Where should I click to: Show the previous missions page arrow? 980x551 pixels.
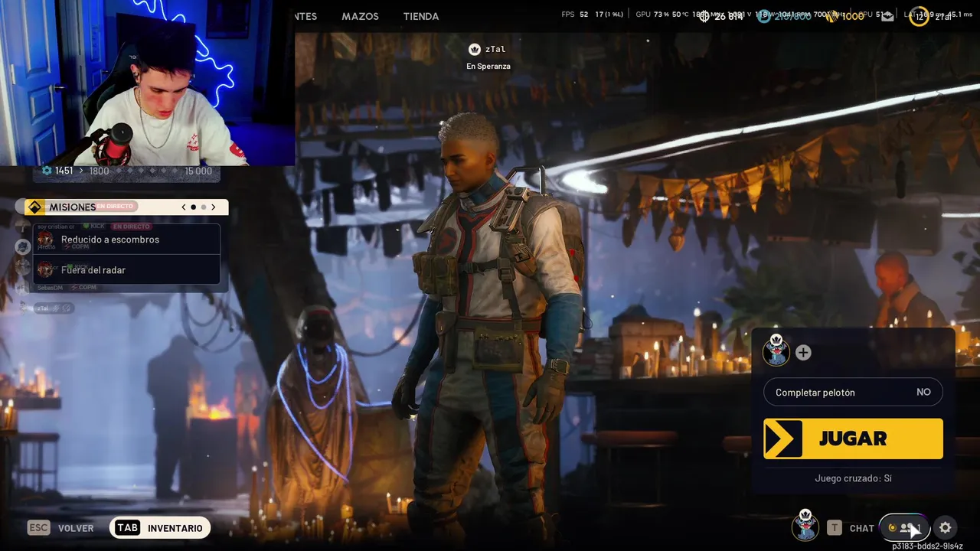(x=184, y=207)
